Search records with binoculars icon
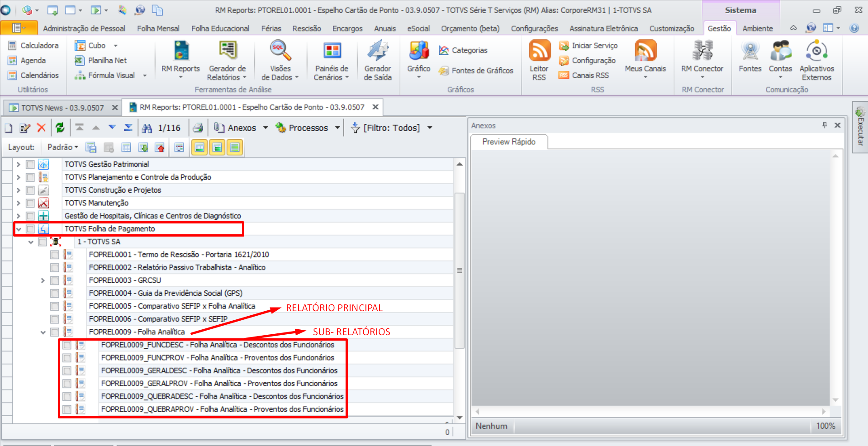This screenshot has height=446, width=868. (x=147, y=128)
